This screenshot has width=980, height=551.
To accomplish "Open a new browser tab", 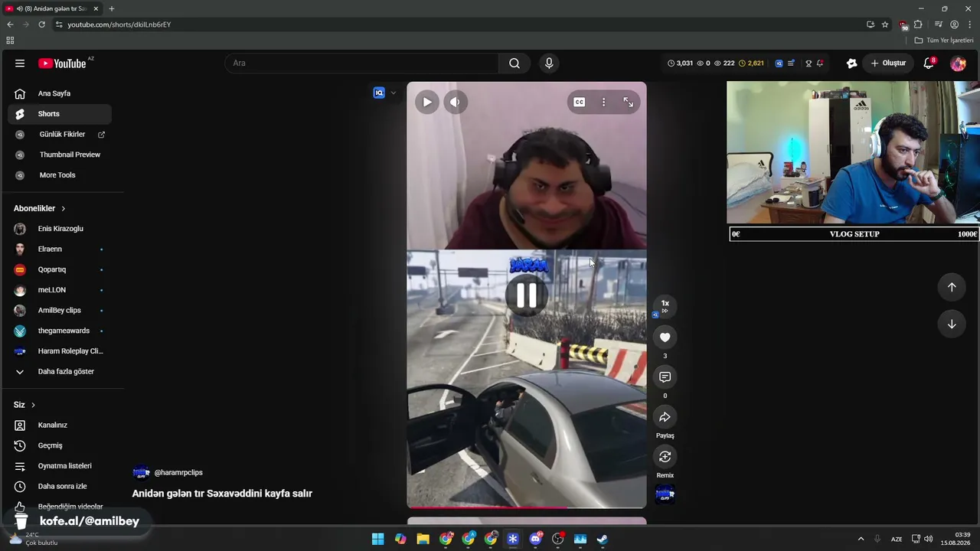I will (x=112, y=8).
